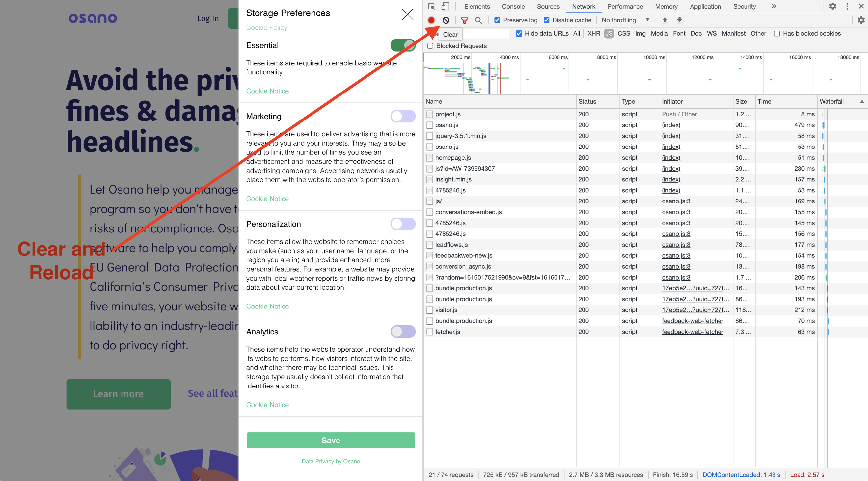Stop recording network log (red record icon)
Screen dimensions: 868x481
(431, 20)
